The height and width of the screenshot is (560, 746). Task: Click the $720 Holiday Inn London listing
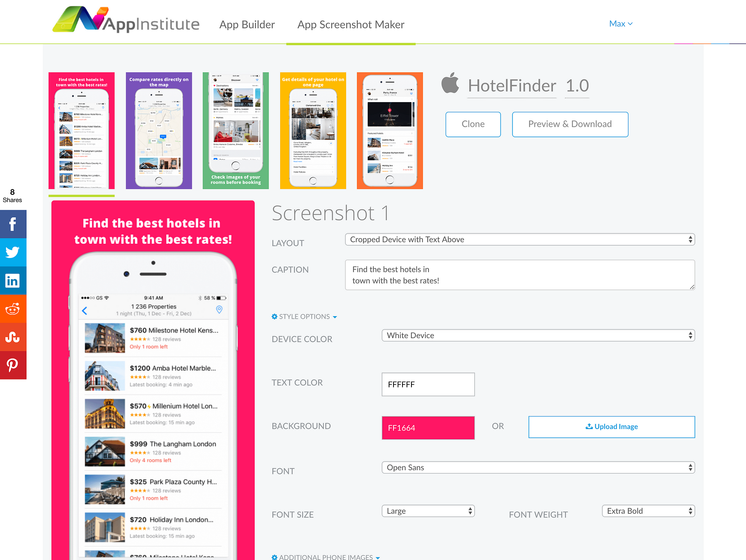click(x=153, y=527)
